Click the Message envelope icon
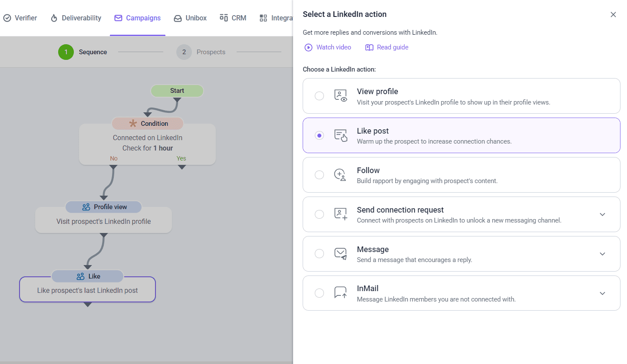627x364 pixels. click(341, 254)
